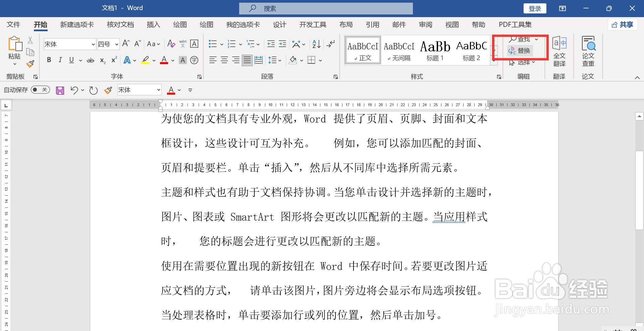Open the font size dropdown (四号)

coord(116,44)
